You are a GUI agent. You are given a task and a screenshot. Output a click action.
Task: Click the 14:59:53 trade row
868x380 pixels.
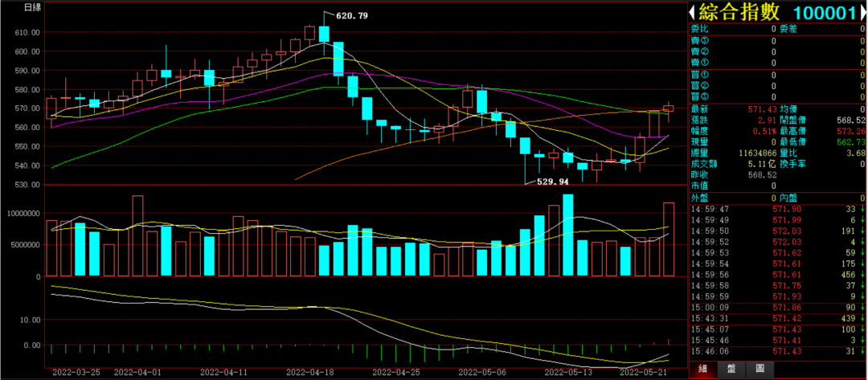click(777, 251)
